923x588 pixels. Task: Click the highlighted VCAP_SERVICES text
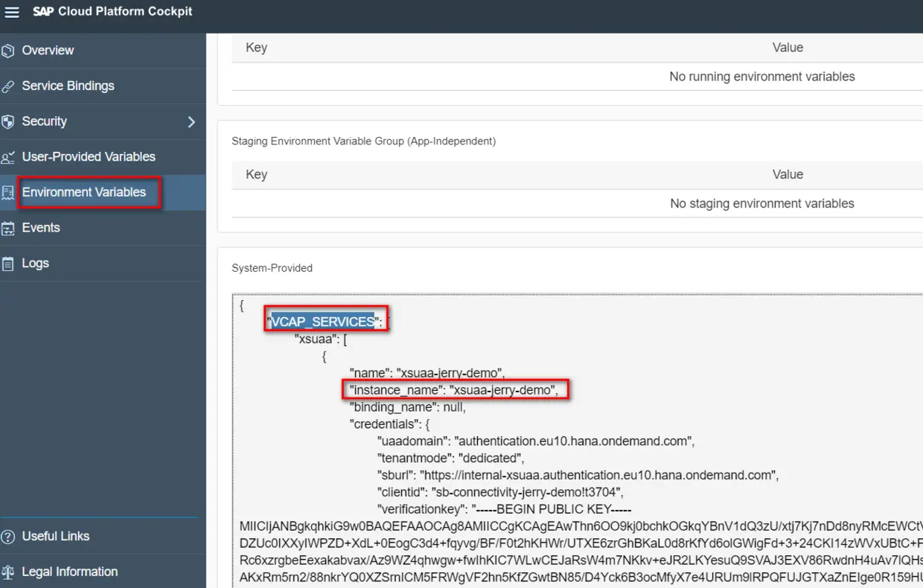coord(322,322)
